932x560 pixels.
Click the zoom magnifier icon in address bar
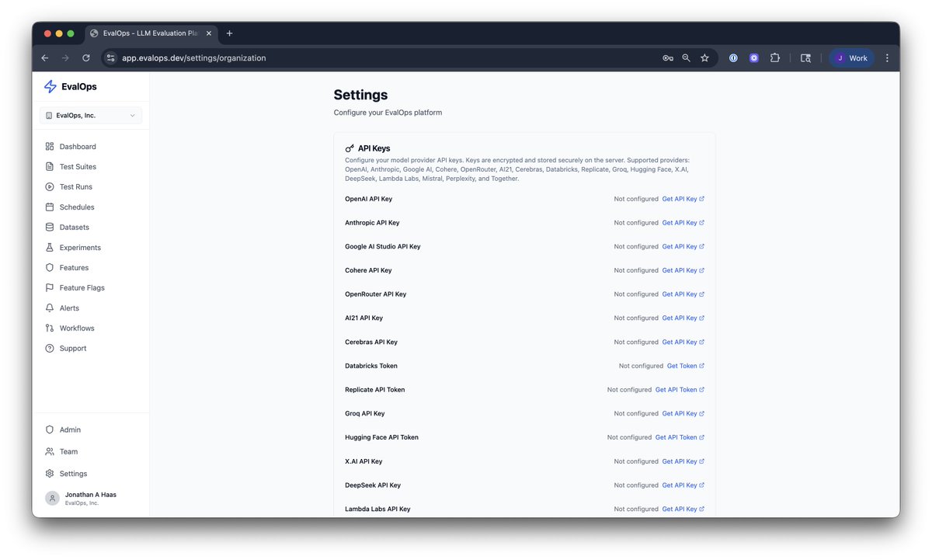tap(687, 58)
